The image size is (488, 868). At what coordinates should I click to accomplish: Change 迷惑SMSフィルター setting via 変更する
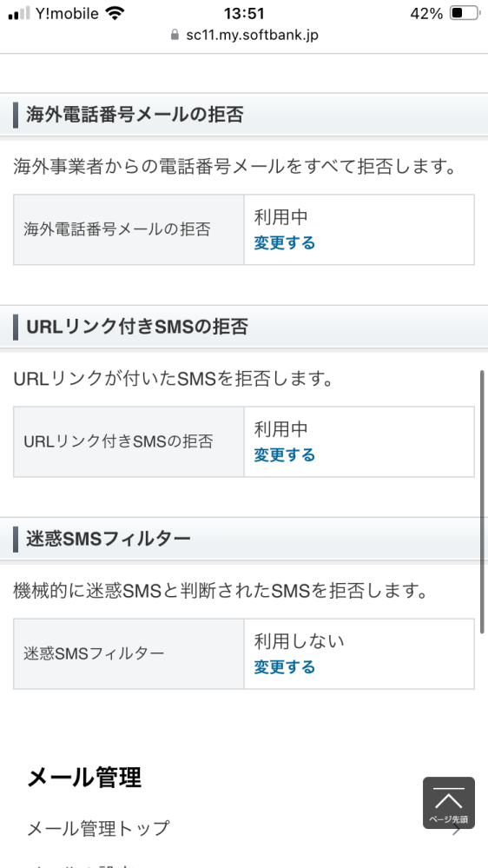285,667
